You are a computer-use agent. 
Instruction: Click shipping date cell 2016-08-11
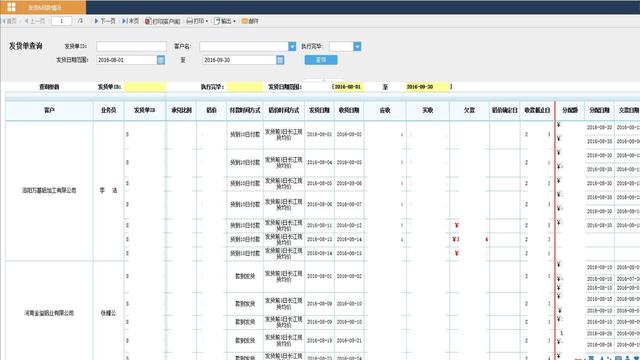tap(319, 225)
